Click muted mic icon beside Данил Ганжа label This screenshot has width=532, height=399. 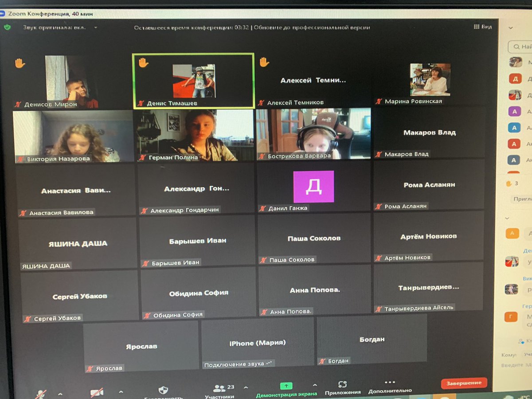click(x=263, y=208)
